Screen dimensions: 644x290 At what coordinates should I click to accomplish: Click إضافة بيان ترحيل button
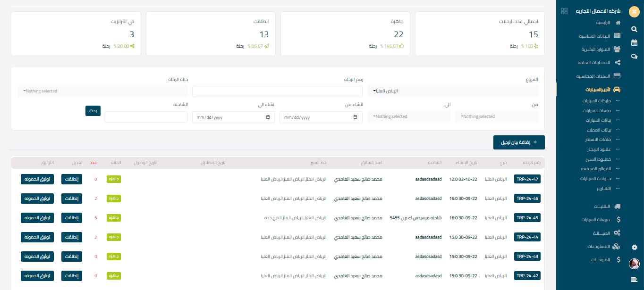[x=519, y=142]
